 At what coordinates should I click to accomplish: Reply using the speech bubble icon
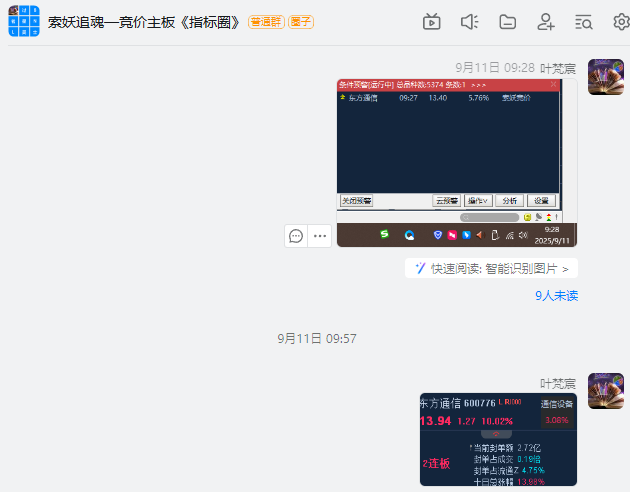tap(296, 236)
